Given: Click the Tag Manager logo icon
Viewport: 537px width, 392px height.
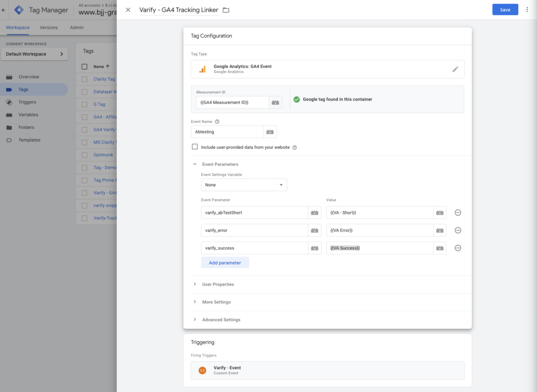Looking at the screenshot, I should pos(19,10).
